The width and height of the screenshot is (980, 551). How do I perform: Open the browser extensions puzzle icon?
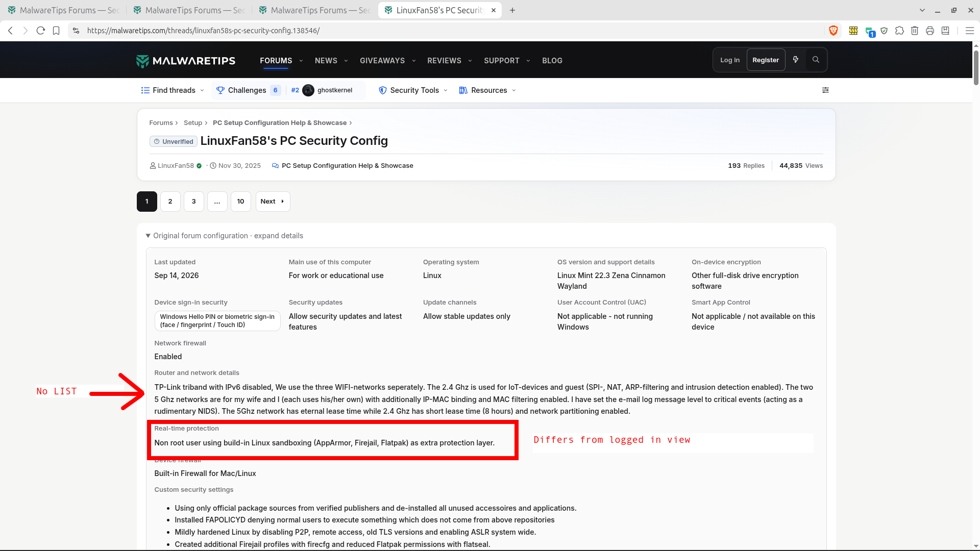(899, 31)
